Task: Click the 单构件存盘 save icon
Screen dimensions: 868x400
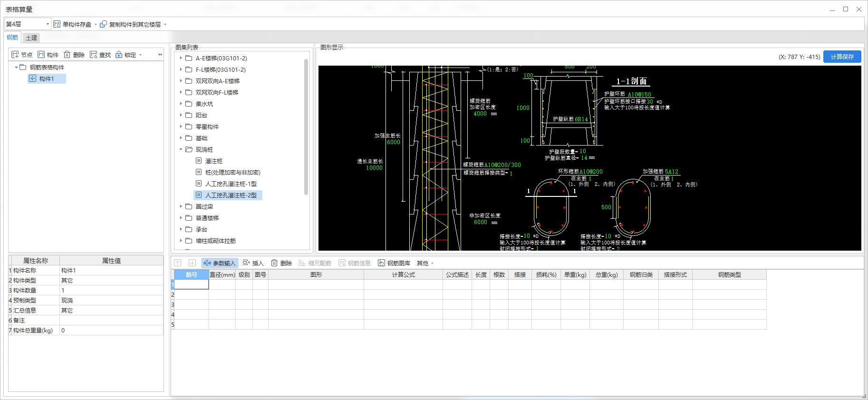Action: coord(57,24)
